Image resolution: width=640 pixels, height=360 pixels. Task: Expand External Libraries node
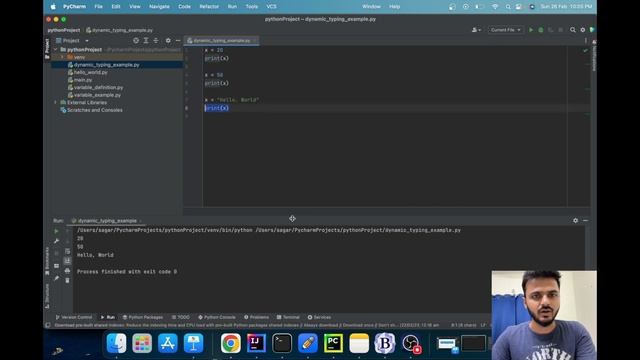(56, 102)
